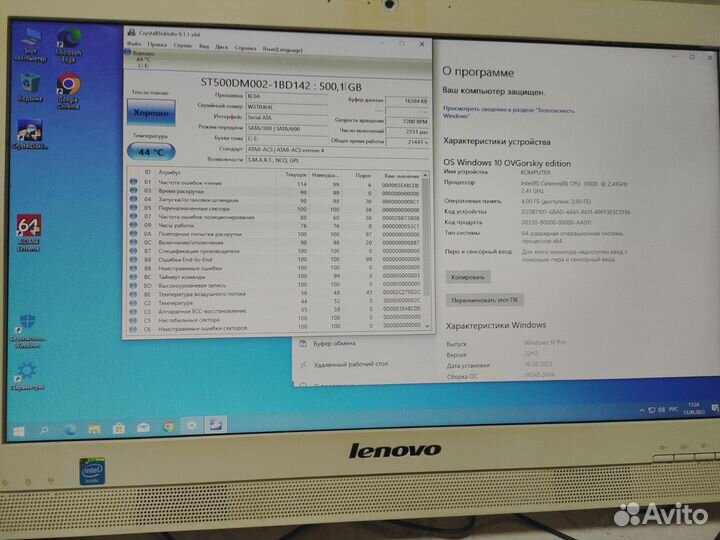Click the Буфер обмена sidebar icon in Settings
The height and width of the screenshot is (540, 720).
point(303,343)
